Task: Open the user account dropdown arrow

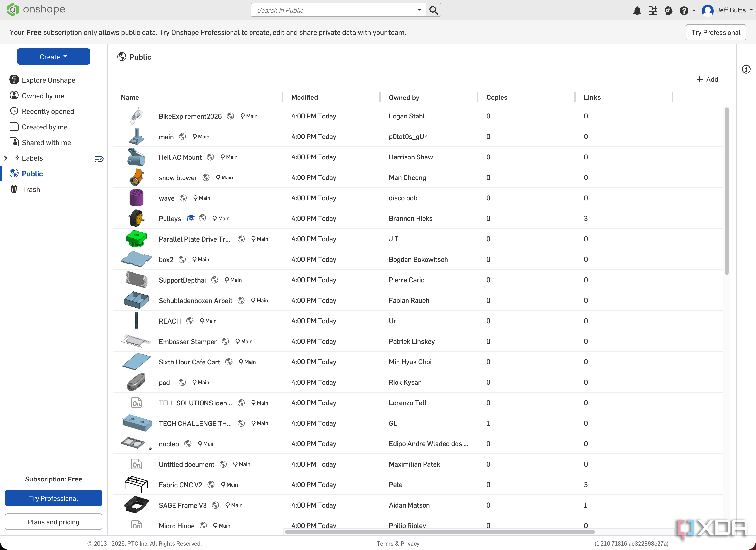Action: click(x=751, y=10)
